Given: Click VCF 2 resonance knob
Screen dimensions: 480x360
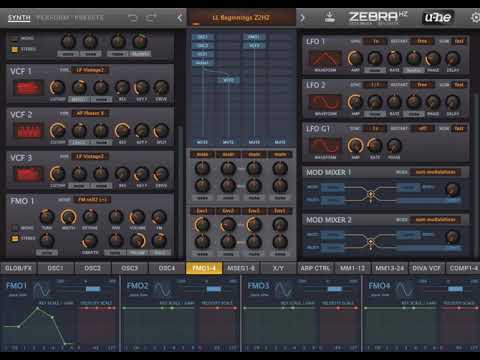Looking at the screenshot, I should (122, 131).
